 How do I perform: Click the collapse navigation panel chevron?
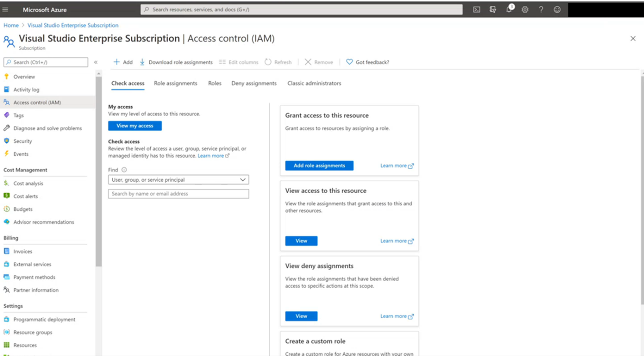click(96, 62)
